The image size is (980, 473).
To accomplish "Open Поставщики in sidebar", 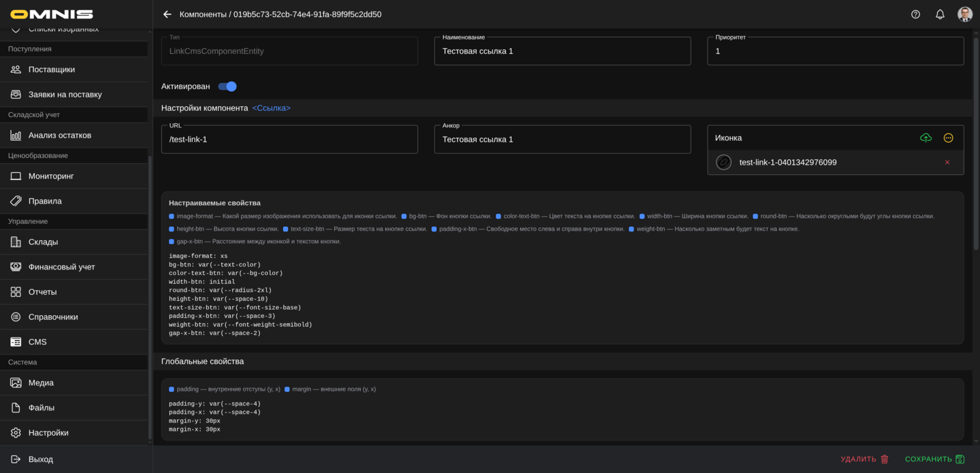I will coord(52,69).
